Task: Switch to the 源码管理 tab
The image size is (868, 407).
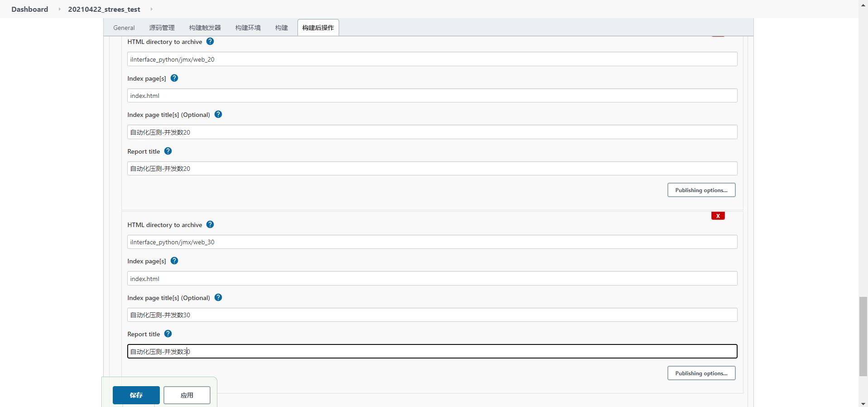Action: [x=162, y=28]
